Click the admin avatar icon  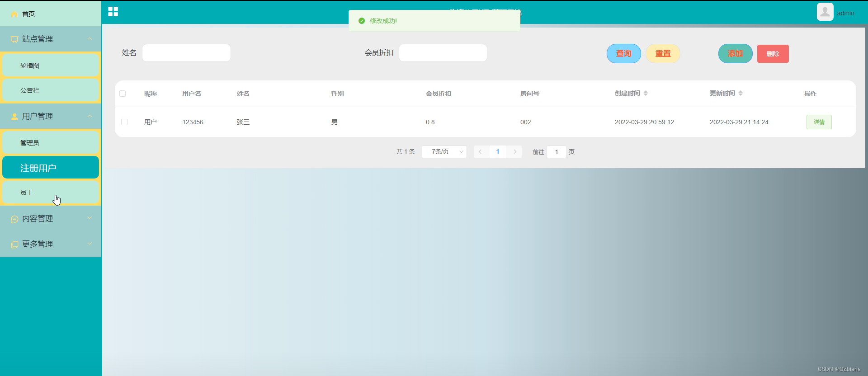(x=825, y=12)
